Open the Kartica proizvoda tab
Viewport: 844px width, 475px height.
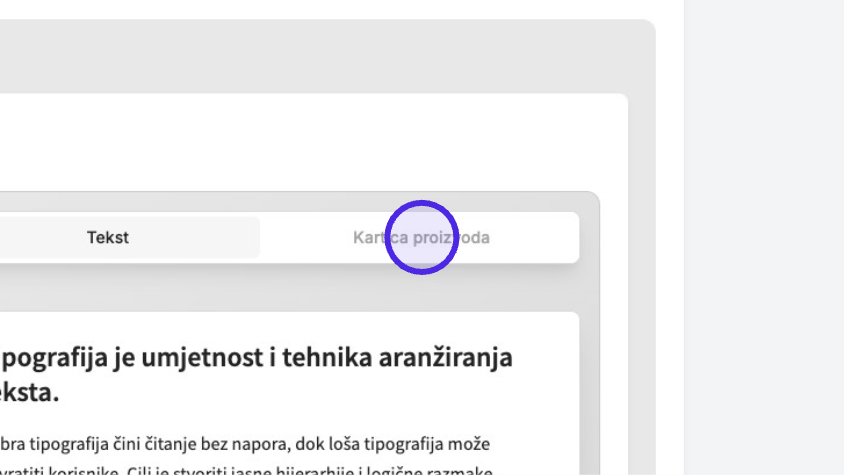coord(421,238)
